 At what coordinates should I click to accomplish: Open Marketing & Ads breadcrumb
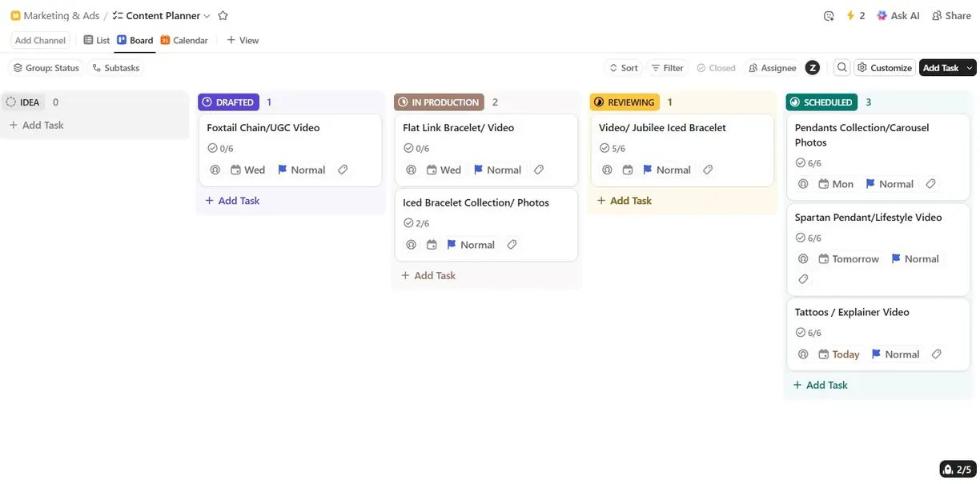(x=55, y=15)
